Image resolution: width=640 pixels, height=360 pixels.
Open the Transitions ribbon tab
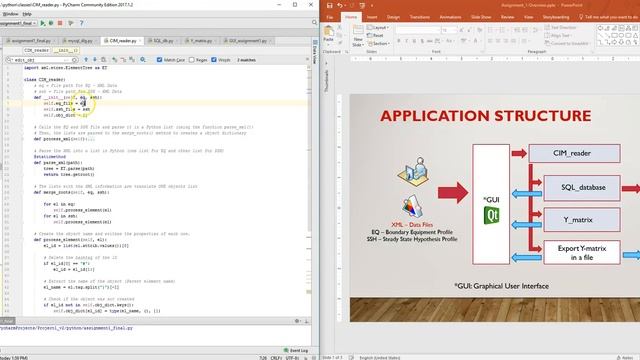pos(420,17)
